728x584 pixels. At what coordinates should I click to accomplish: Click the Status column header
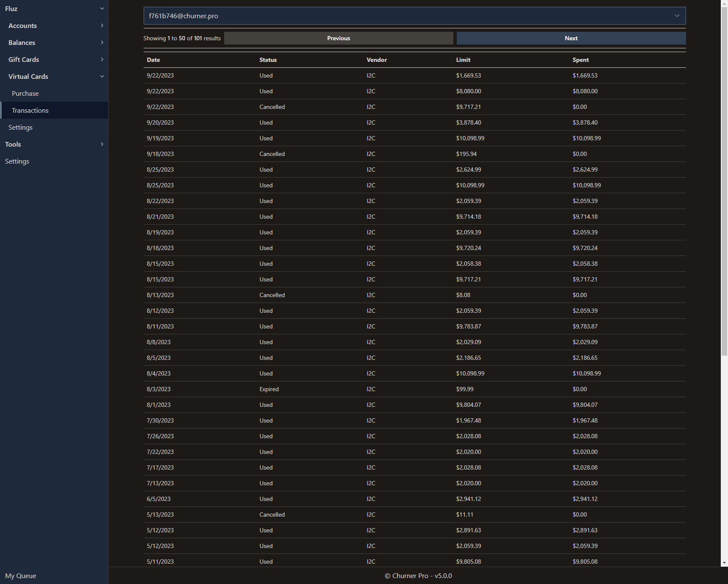pos(268,60)
